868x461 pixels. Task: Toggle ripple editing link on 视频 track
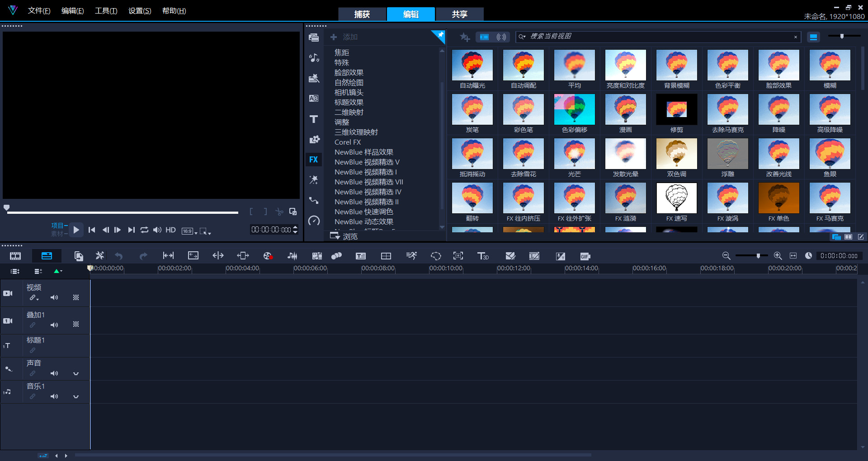tap(33, 297)
